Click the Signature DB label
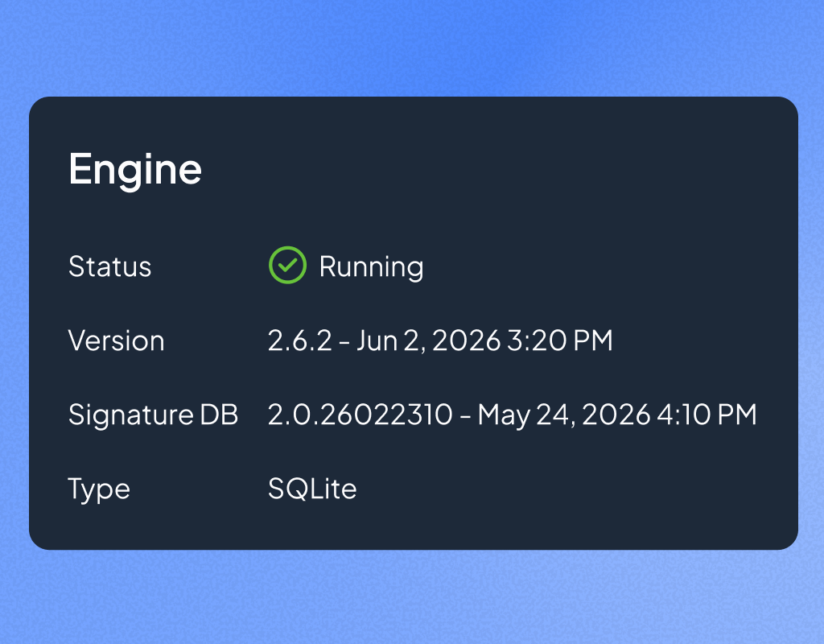The image size is (824, 644). [154, 415]
